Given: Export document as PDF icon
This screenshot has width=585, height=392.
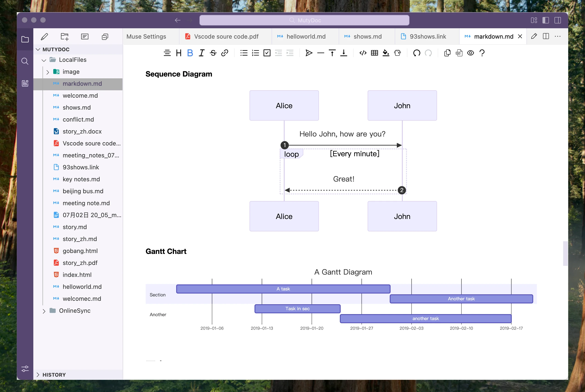Looking at the screenshot, I should 459,53.
